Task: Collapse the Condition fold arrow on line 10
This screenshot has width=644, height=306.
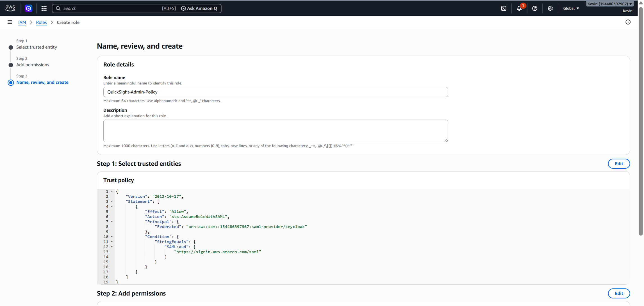Action: click(x=112, y=237)
